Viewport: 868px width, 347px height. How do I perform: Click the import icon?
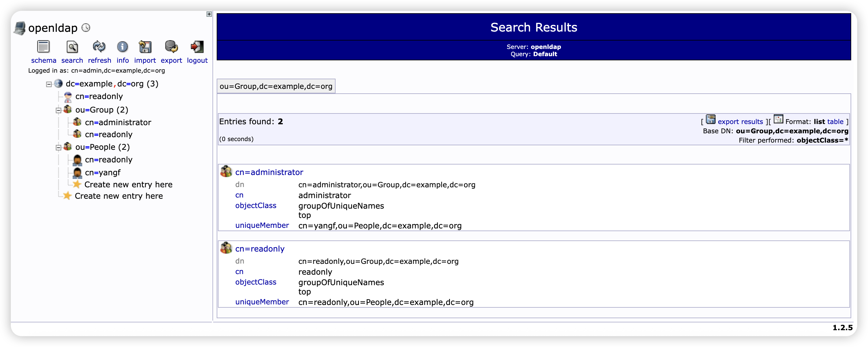click(145, 47)
